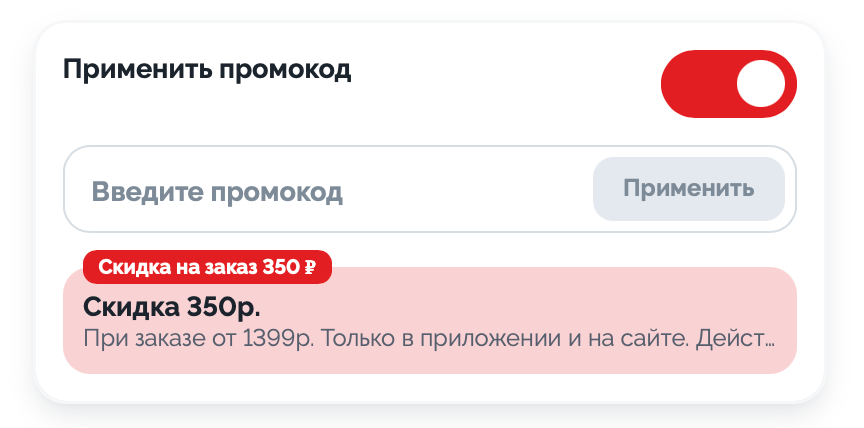Click the white knob of the red toggle
The height and width of the screenshot is (428, 864).
762,84
